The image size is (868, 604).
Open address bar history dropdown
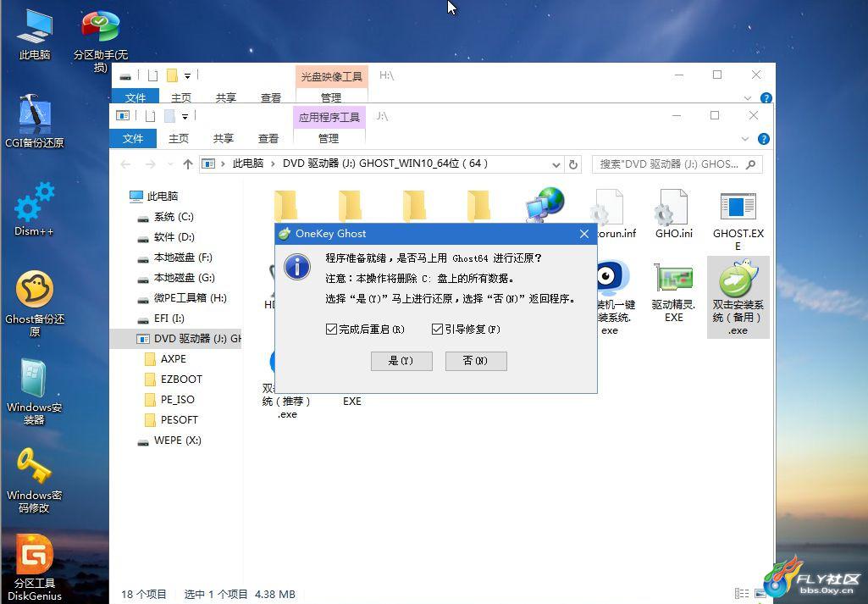(556, 164)
